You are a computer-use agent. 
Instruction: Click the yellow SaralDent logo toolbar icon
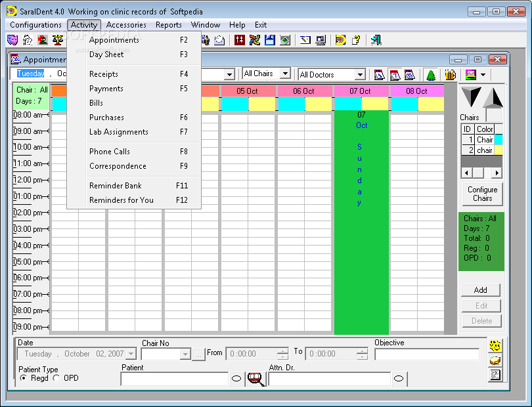point(341,40)
